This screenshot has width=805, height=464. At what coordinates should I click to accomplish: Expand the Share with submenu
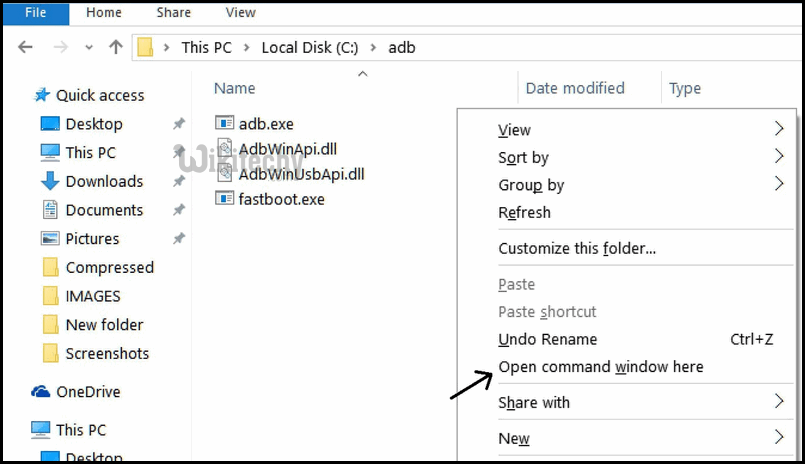tap(778, 402)
